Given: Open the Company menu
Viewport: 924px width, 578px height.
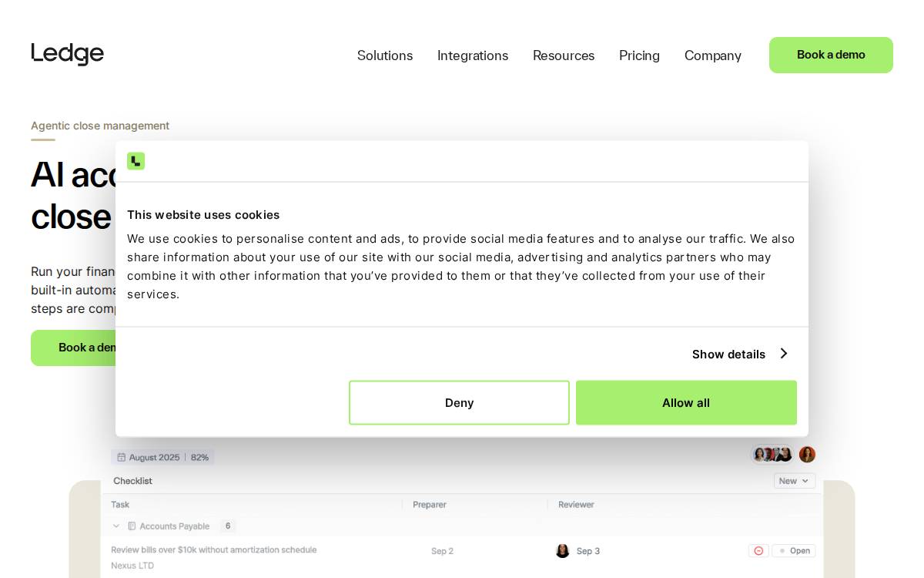Looking at the screenshot, I should (x=713, y=55).
